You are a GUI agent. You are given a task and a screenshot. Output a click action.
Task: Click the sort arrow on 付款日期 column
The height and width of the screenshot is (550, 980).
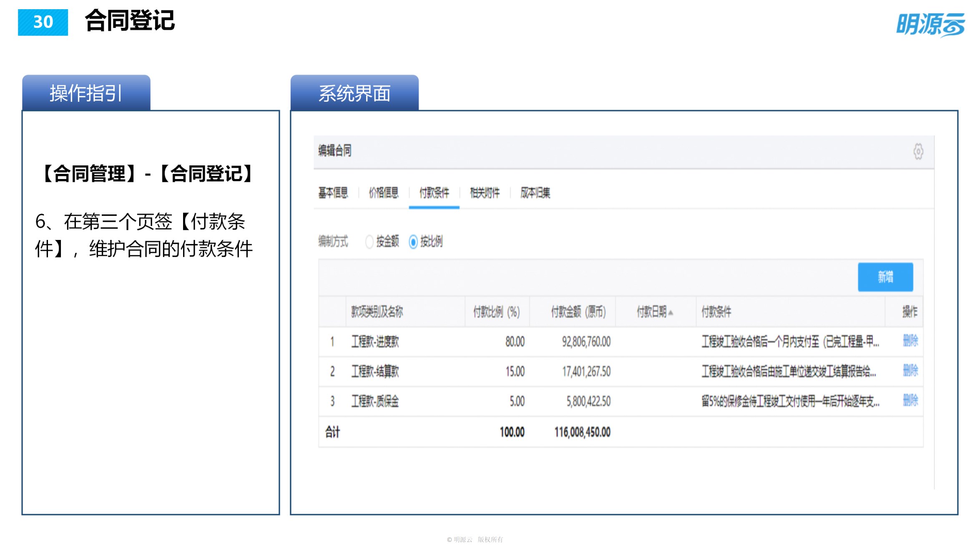tap(671, 312)
